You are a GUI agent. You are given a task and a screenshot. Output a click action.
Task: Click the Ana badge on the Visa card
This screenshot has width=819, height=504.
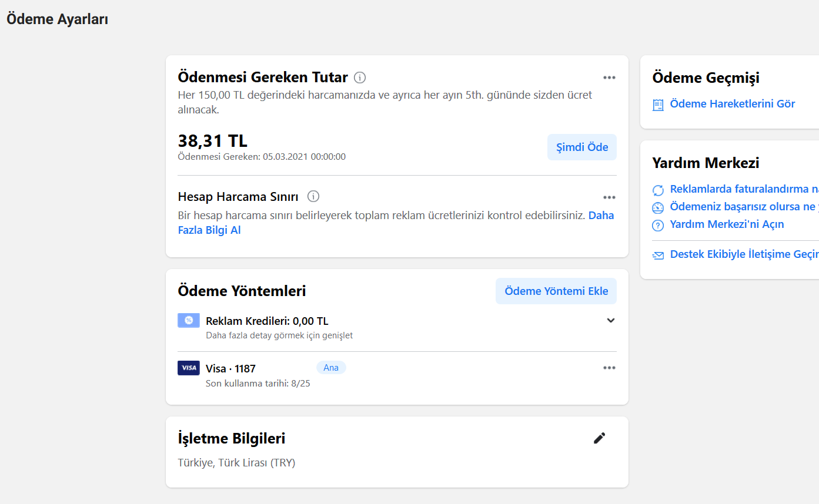click(x=331, y=368)
